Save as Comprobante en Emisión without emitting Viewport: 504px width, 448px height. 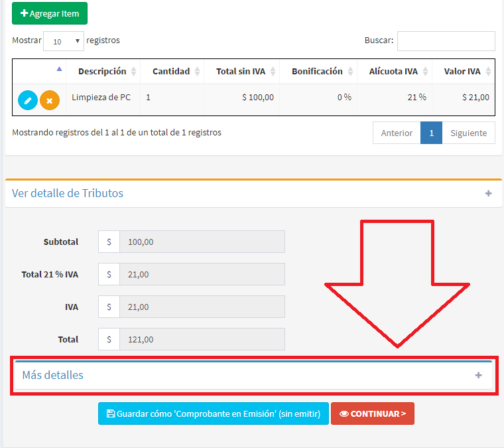(214, 413)
